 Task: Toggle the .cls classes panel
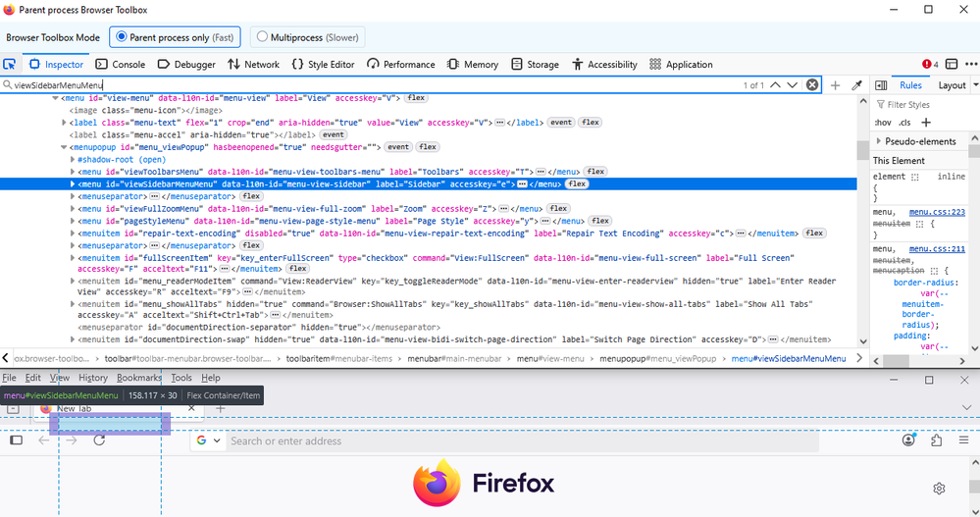[x=904, y=123]
